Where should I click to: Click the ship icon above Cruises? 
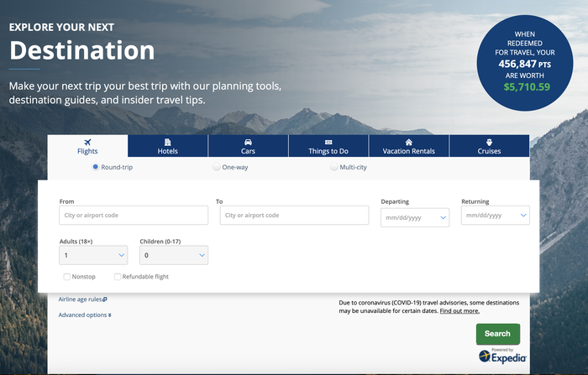489,142
